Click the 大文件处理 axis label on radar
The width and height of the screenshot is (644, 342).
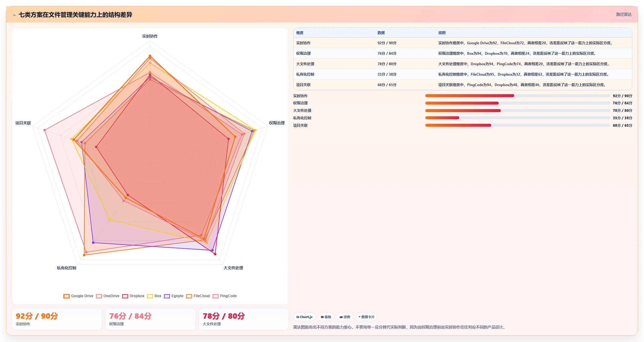click(x=233, y=268)
